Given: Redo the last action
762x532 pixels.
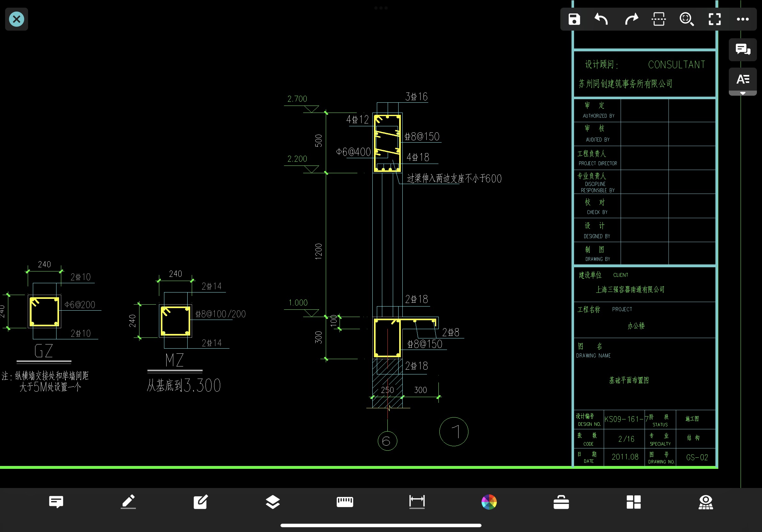Looking at the screenshot, I should [x=631, y=19].
